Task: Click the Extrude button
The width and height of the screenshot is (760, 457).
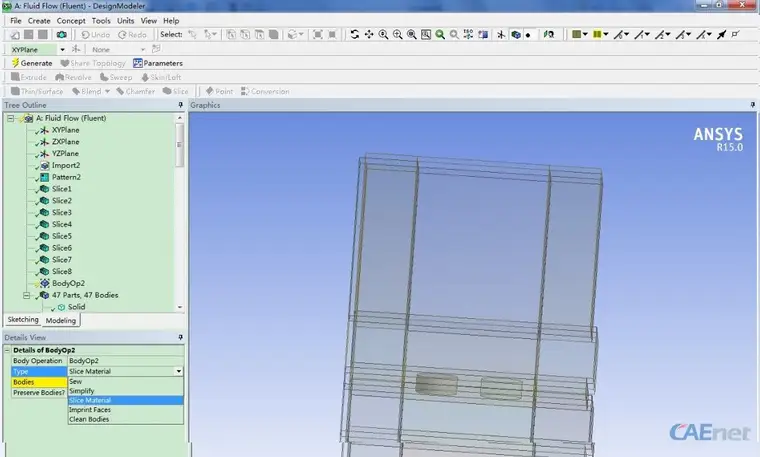Action: coord(29,77)
